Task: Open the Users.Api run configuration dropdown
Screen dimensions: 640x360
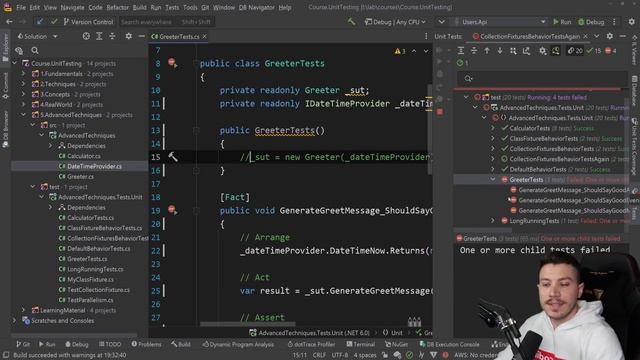Action: tap(500, 22)
